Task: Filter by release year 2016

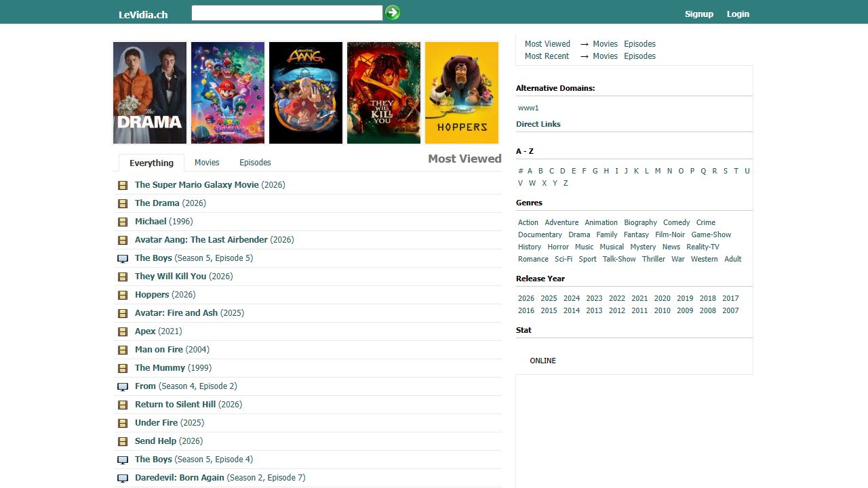Action: pyautogui.click(x=526, y=310)
